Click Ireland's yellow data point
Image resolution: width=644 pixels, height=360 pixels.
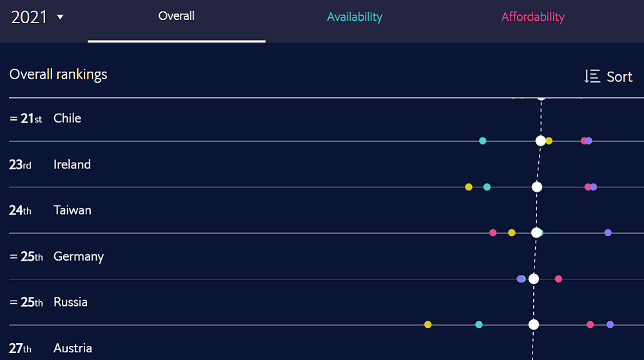469,187
